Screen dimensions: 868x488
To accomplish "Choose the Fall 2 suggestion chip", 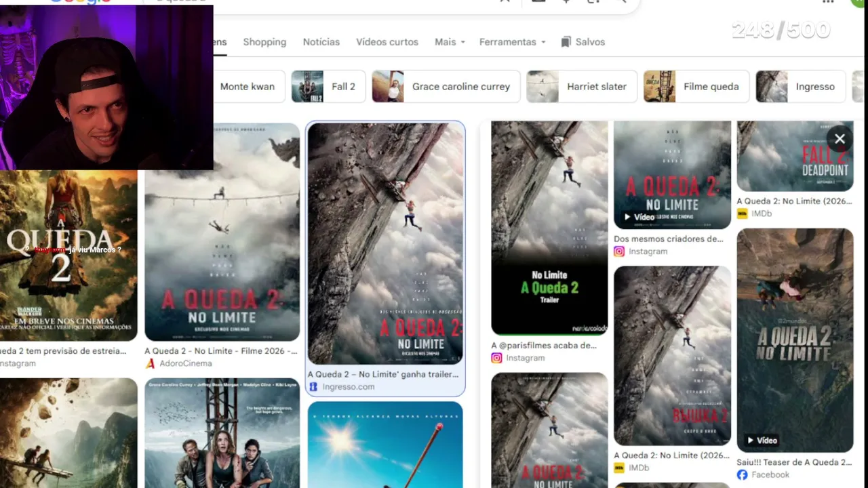I will [328, 87].
